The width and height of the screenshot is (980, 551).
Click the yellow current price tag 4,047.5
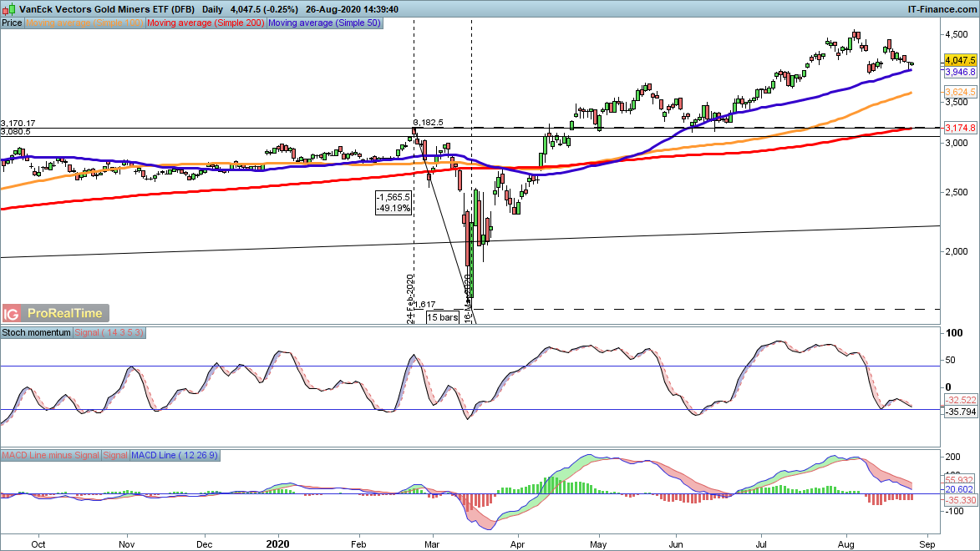(960, 61)
